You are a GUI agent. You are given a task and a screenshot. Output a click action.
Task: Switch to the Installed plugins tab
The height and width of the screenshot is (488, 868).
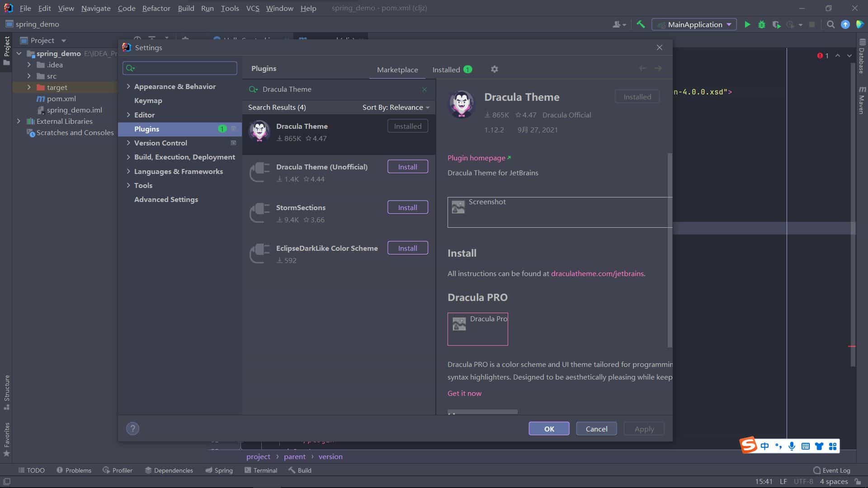point(452,70)
